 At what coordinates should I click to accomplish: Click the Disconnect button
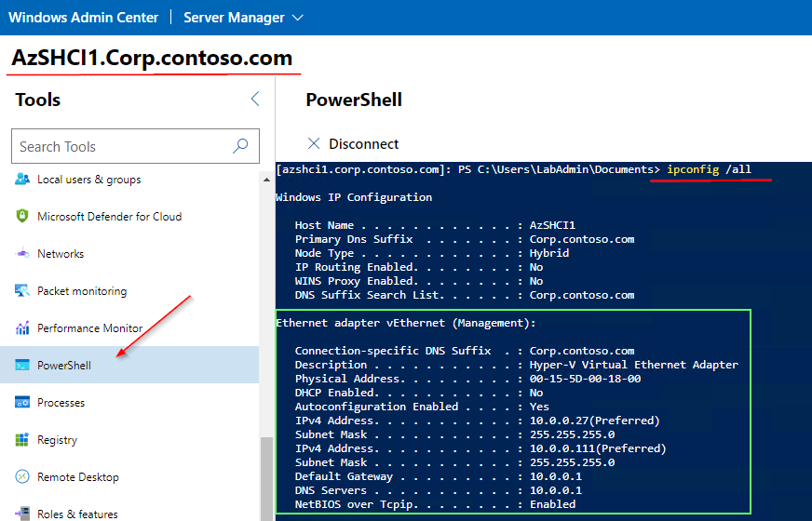point(353,143)
